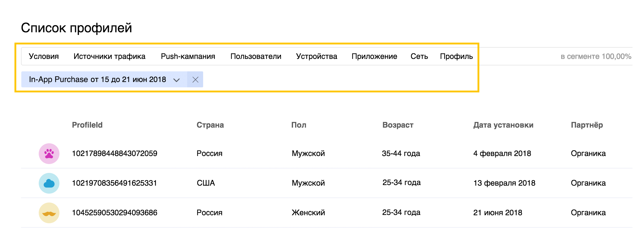Open the Устройства filter menu

click(x=316, y=57)
